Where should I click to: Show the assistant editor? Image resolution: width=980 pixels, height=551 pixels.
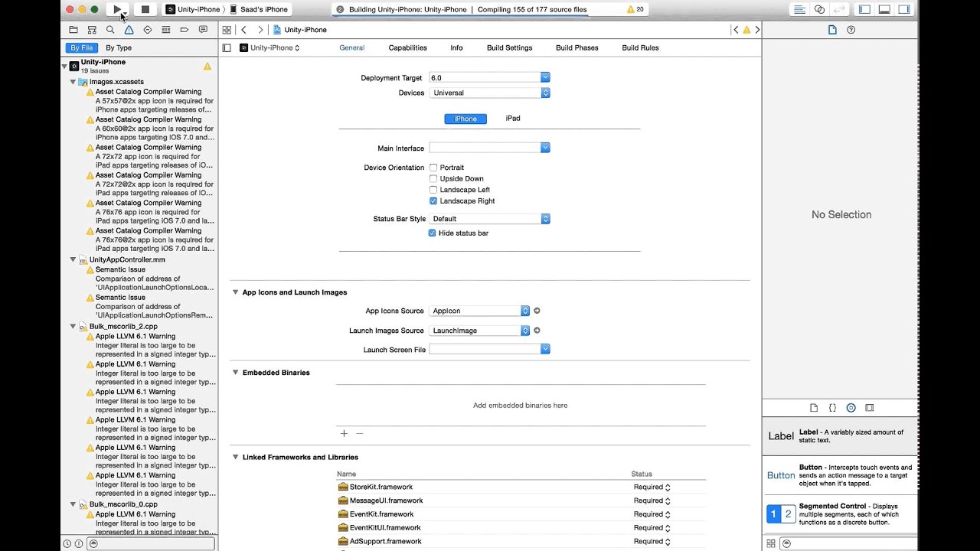819,9
